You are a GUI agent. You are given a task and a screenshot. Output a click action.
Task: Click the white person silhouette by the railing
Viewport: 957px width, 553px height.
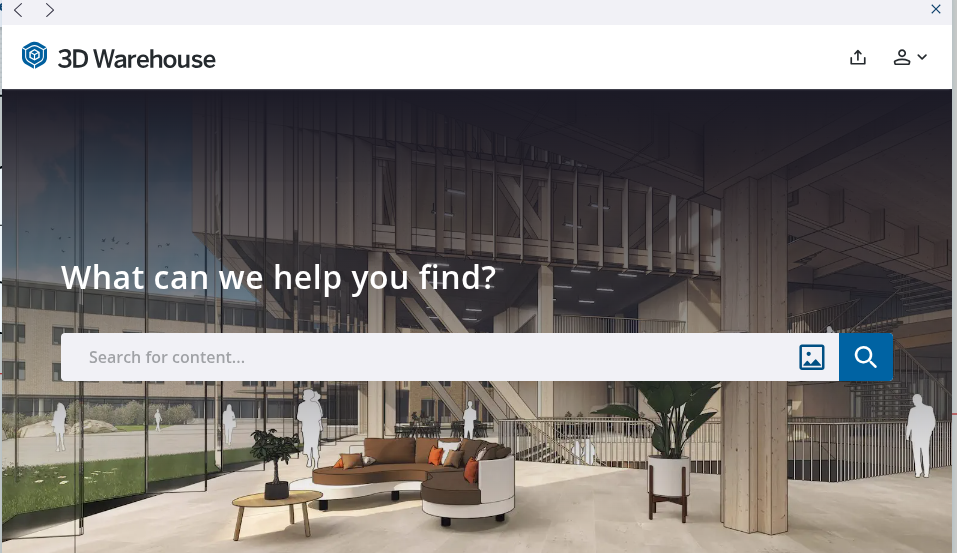coord(920,435)
